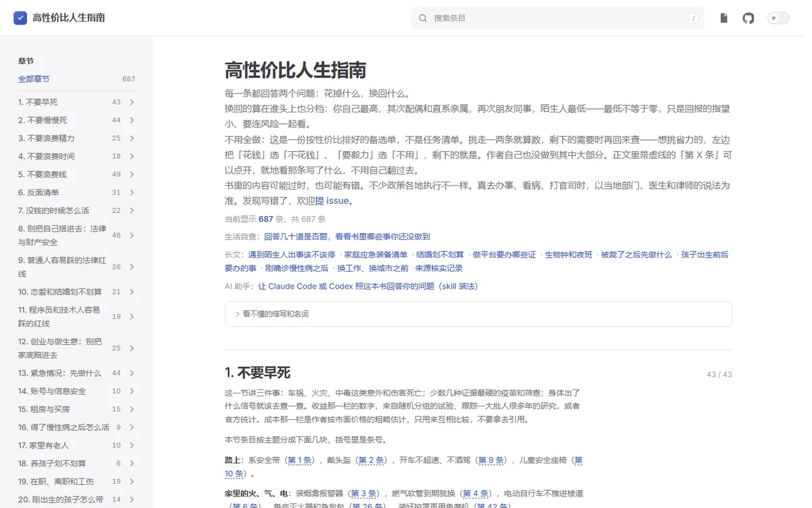Expand chevron for 2. 不要慢慢死

(x=131, y=121)
